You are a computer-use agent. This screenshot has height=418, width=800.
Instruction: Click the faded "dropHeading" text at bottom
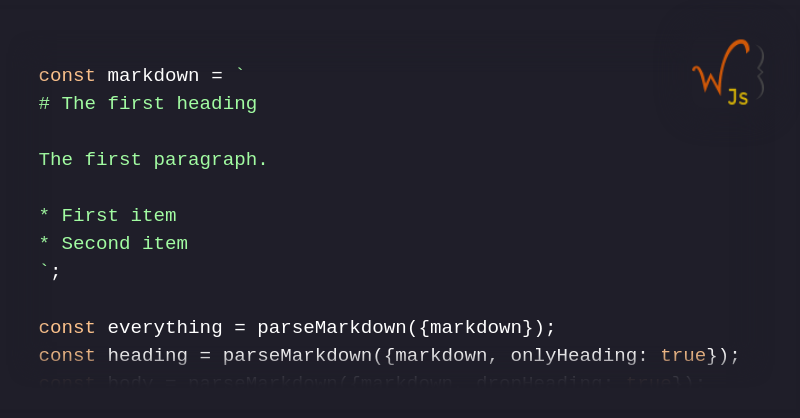pos(538,382)
